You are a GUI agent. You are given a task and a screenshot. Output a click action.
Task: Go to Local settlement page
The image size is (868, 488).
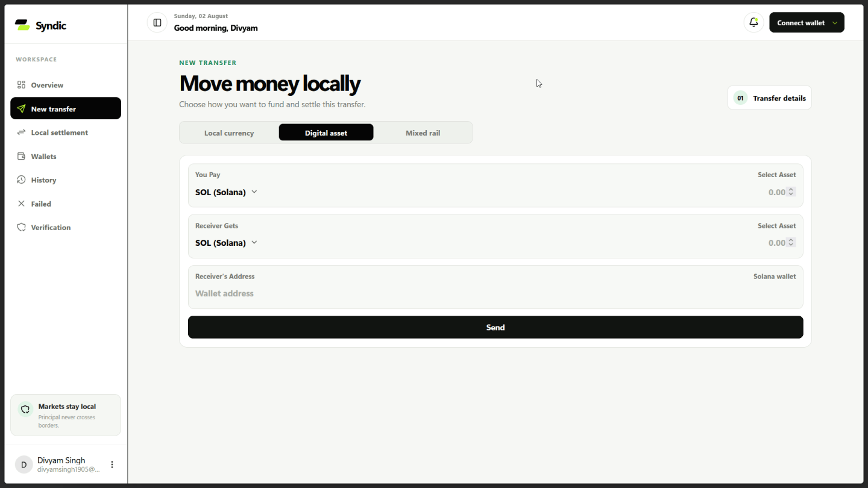tap(66, 133)
